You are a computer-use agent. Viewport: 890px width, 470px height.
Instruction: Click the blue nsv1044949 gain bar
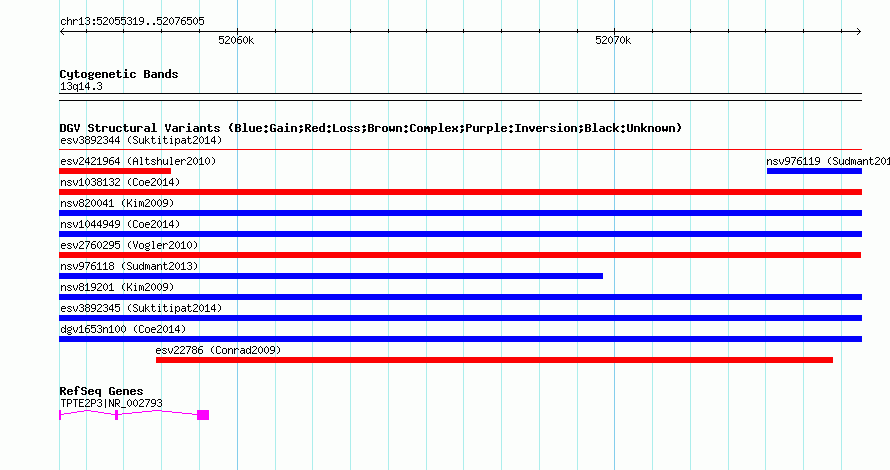click(460, 234)
